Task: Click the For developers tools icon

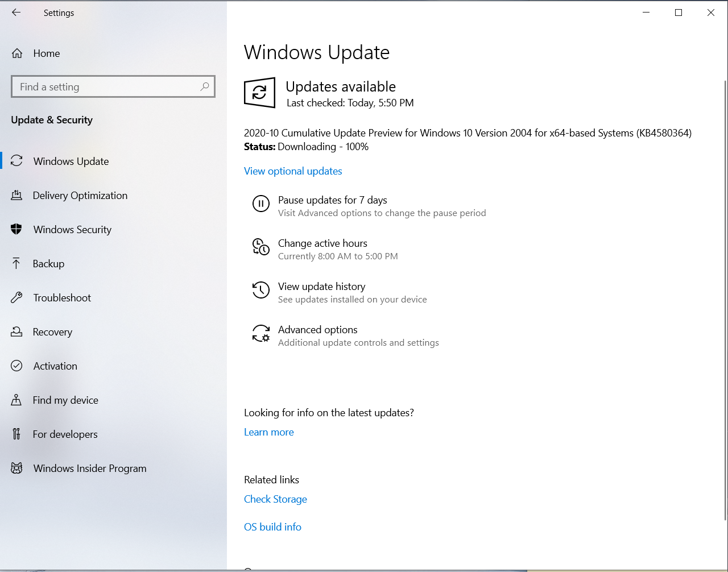Action: click(16, 434)
